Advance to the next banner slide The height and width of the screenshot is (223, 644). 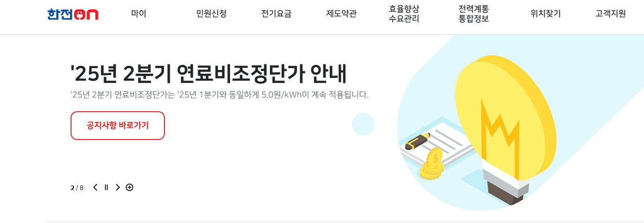click(x=117, y=187)
